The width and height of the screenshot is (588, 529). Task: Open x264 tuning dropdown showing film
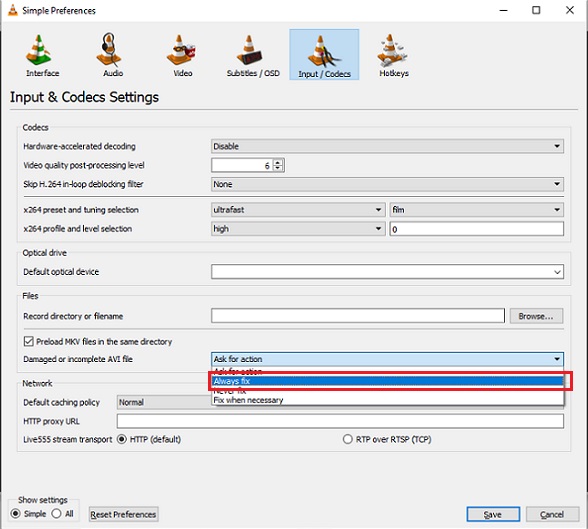pyautogui.click(x=477, y=210)
